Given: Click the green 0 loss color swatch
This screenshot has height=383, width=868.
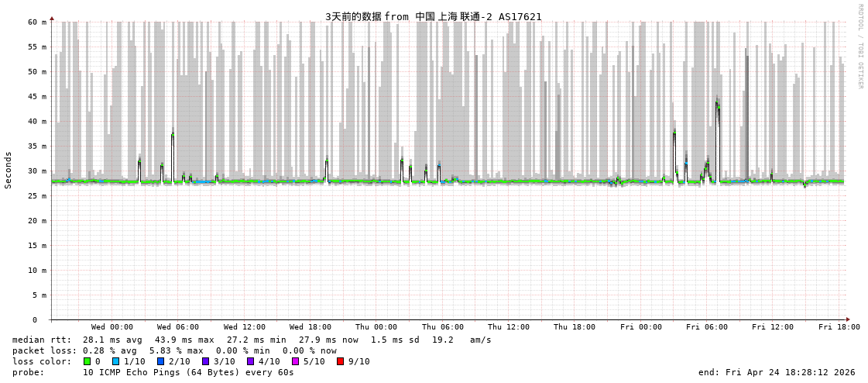Looking at the screenshot, I should pos(87,361).
